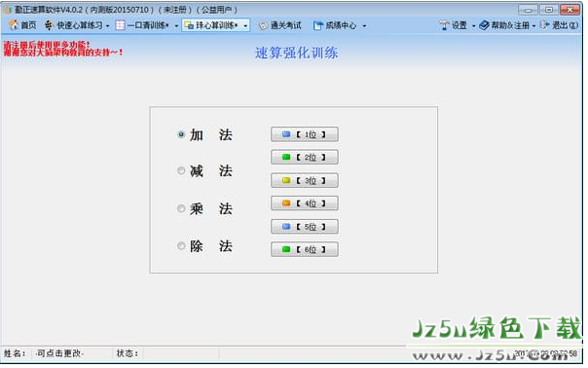The height and width of the screenshot is (368, 588).
Task: Click the 【4位】 four-digit button
Action: click(x=305, y=203)
